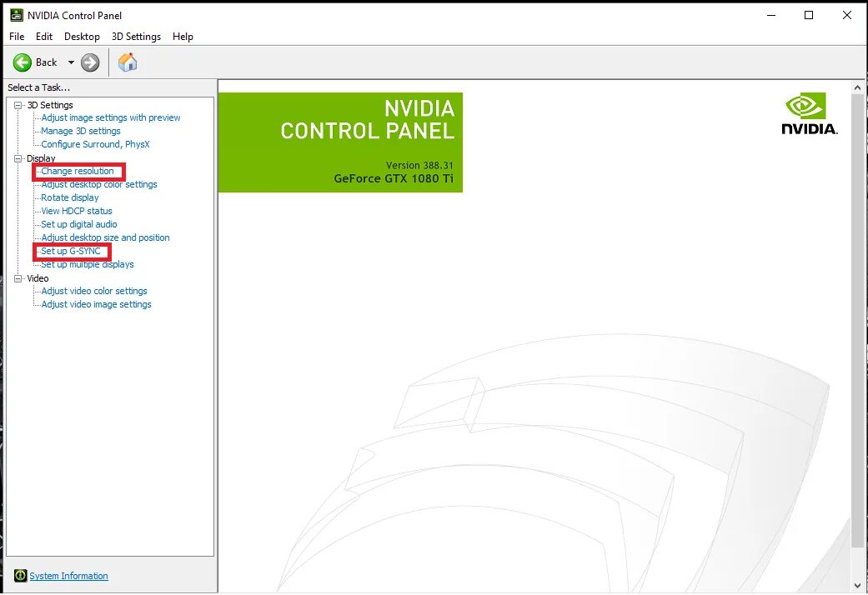Collapse the 3D Settings tree node

coord(18,105)
